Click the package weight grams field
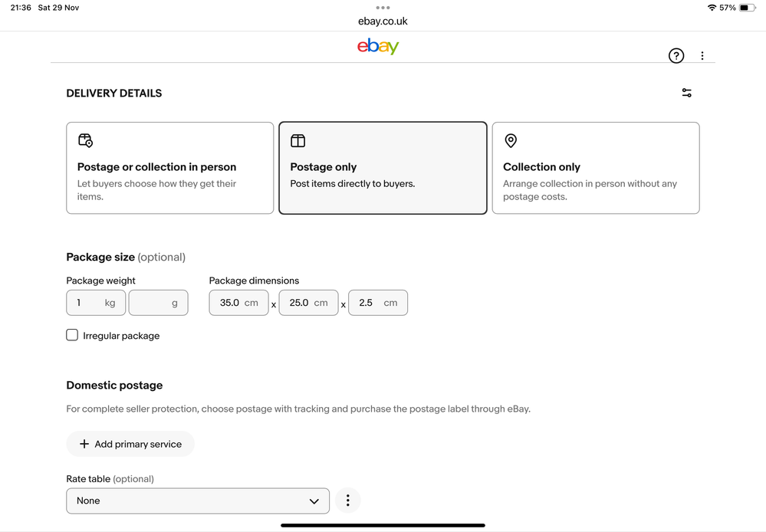Screen dimensions: 766x532 click(x=158, y=303)
